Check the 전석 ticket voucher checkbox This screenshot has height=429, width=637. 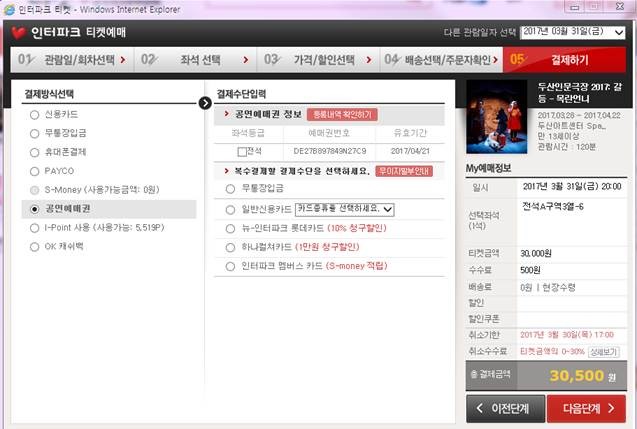(242, 151)
